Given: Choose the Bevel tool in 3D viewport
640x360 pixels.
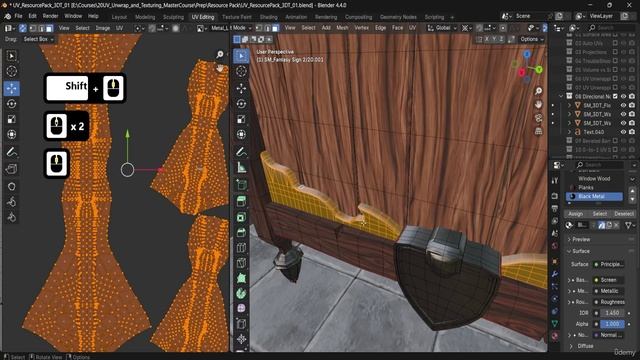Looking at the screenshot, I should [x=241, y=232].
